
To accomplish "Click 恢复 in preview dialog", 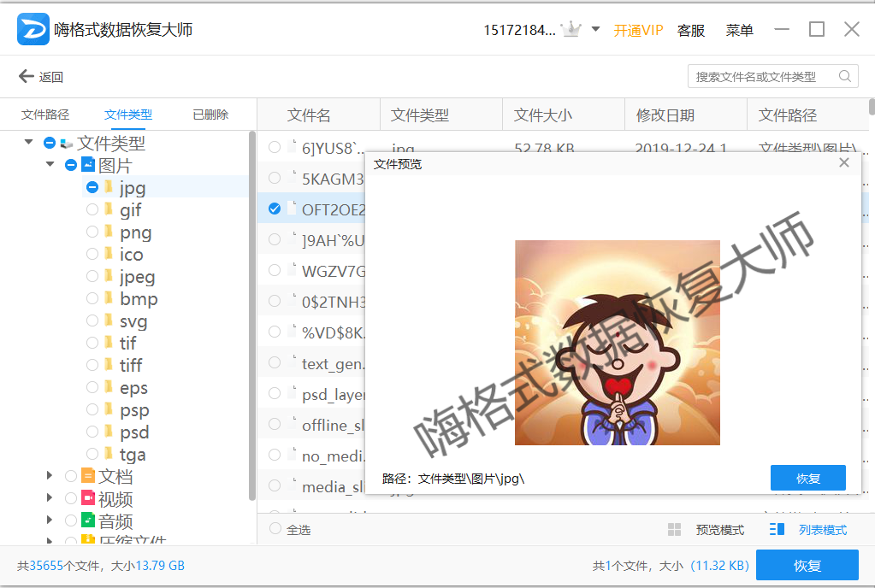I will (808, 479).
